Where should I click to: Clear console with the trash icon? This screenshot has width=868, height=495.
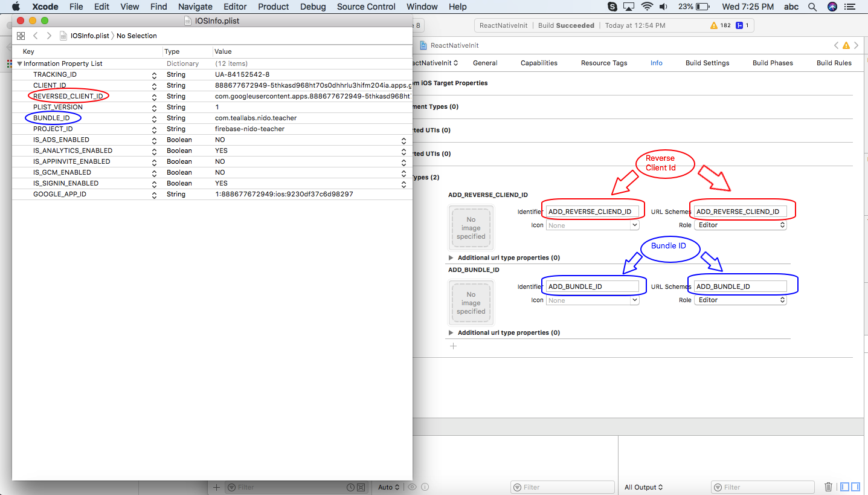[x=829, y=487]
